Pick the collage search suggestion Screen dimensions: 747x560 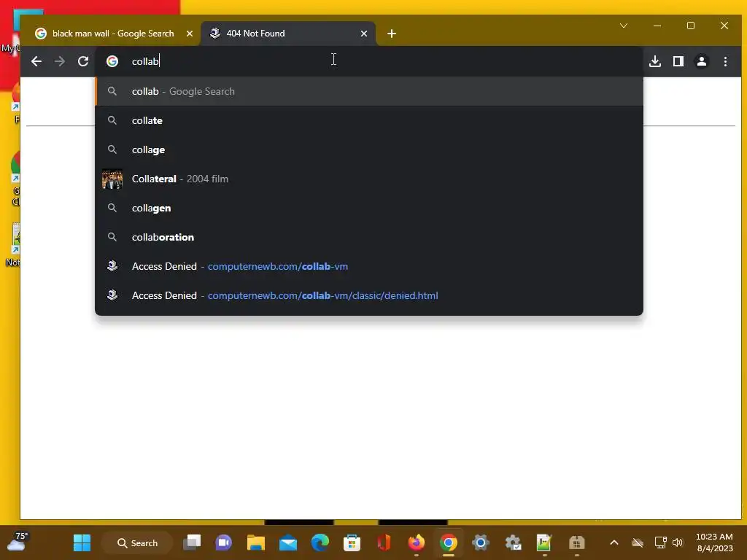[369, 149]
